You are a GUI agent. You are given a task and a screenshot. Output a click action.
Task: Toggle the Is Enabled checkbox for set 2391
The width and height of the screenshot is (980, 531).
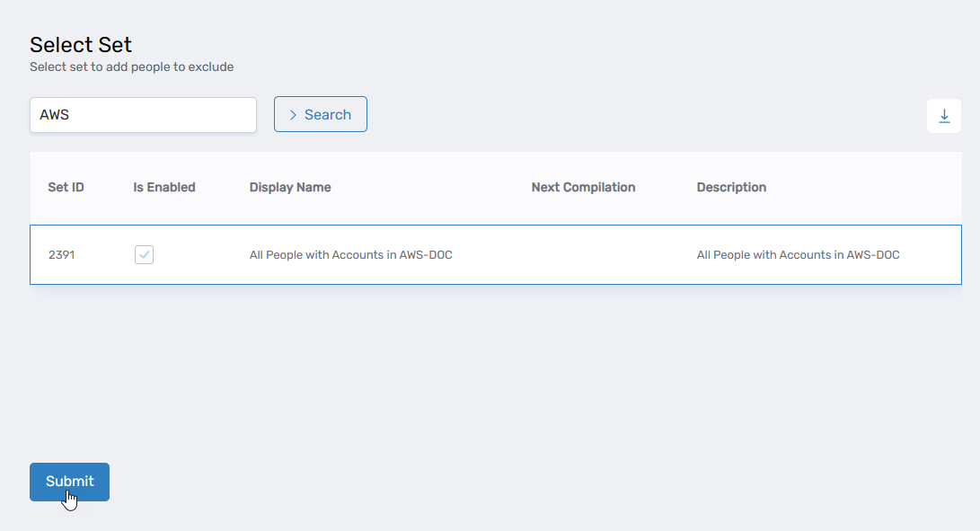point(144,255)
